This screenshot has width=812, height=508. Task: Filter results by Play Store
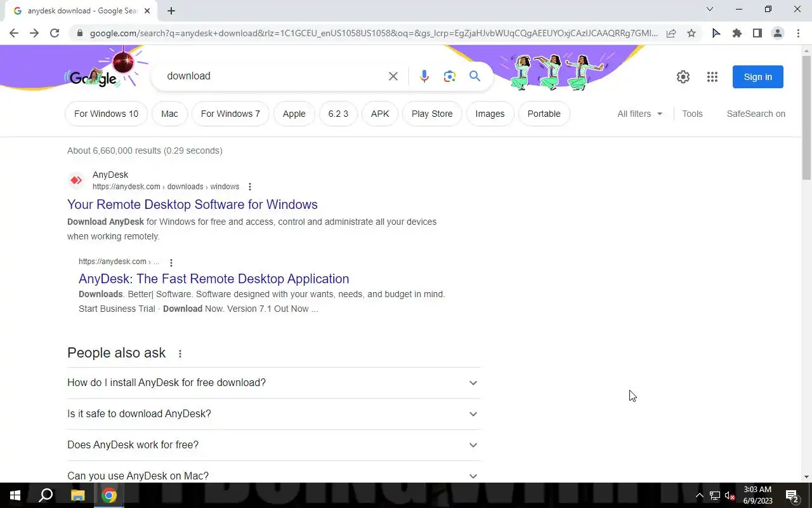tap(432, 114)
